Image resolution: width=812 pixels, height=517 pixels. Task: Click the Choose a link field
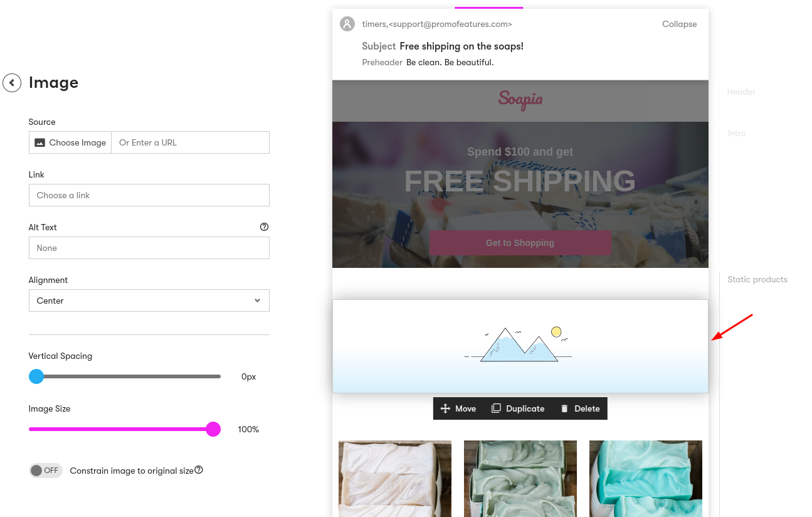149,195
